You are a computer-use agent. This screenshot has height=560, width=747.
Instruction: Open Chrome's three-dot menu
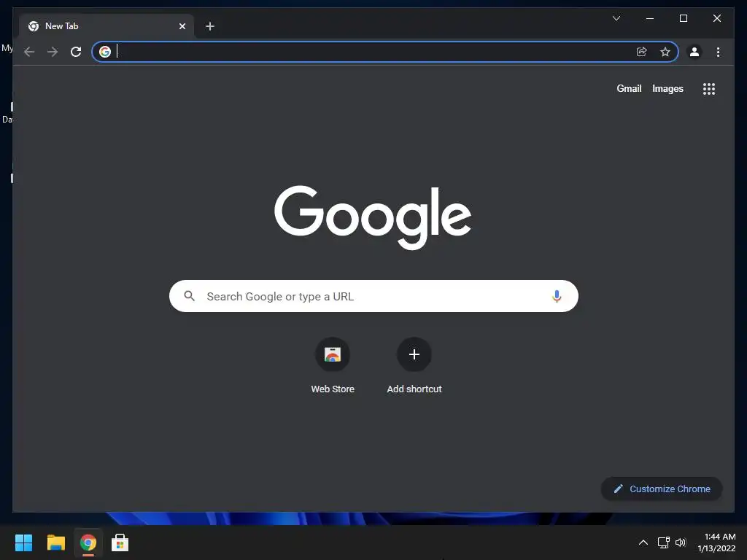click(x=718, y=52)
